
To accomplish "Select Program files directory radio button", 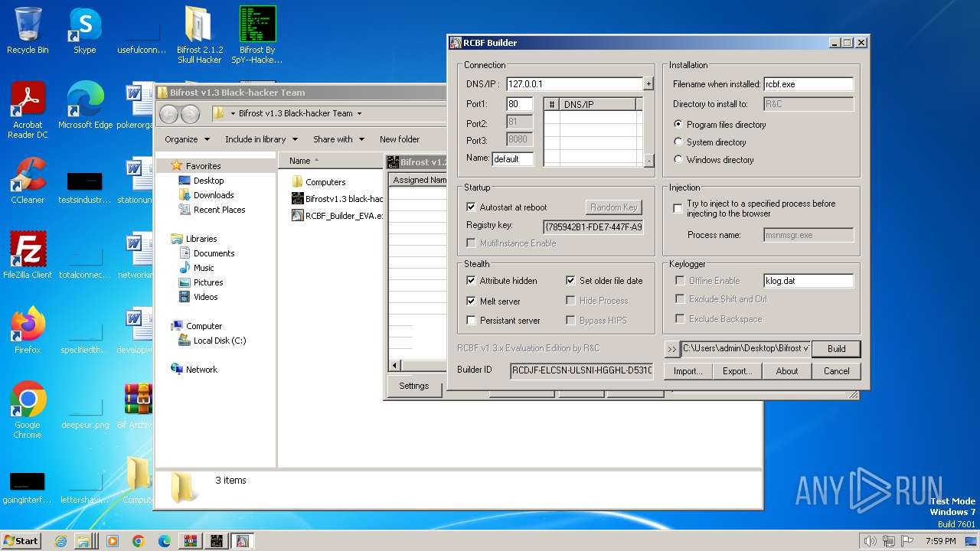I will tap(678, 124).
